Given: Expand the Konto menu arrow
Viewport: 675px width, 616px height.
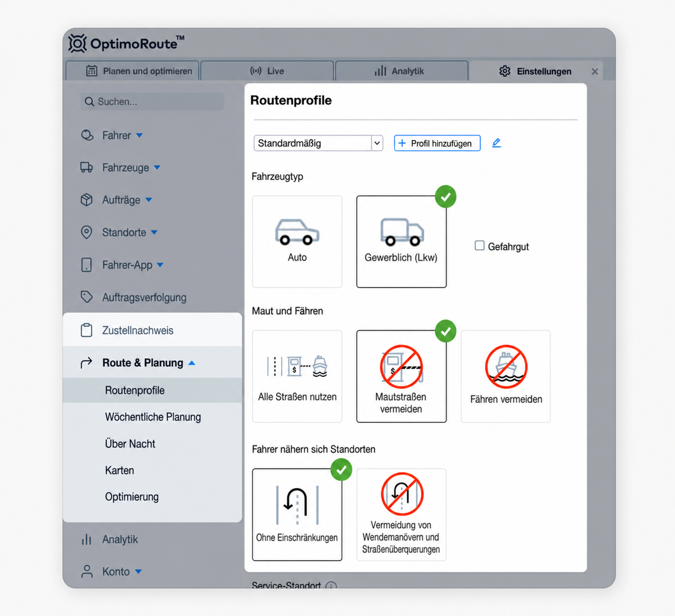Looking at the screenshot, I should coord(139,571).
